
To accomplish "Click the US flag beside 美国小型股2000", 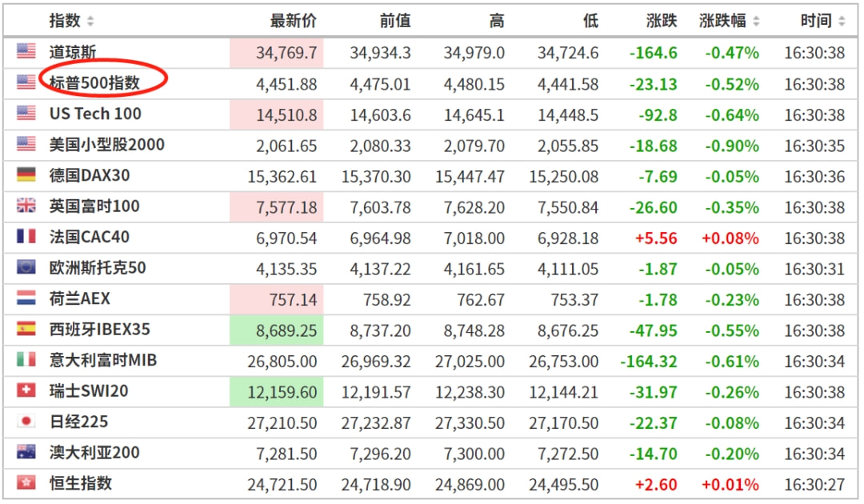I will (x=26, y=144).
